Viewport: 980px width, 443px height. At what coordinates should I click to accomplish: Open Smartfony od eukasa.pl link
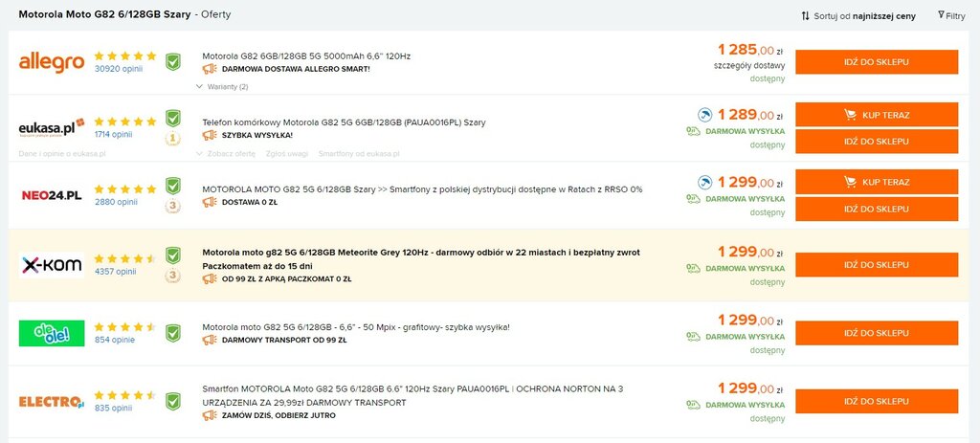click(x=359, y=154)
